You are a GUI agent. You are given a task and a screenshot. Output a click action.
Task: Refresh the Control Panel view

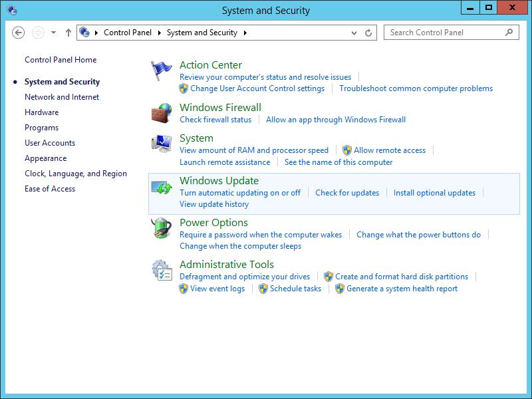pyautogui.click(x=368, y=33)
